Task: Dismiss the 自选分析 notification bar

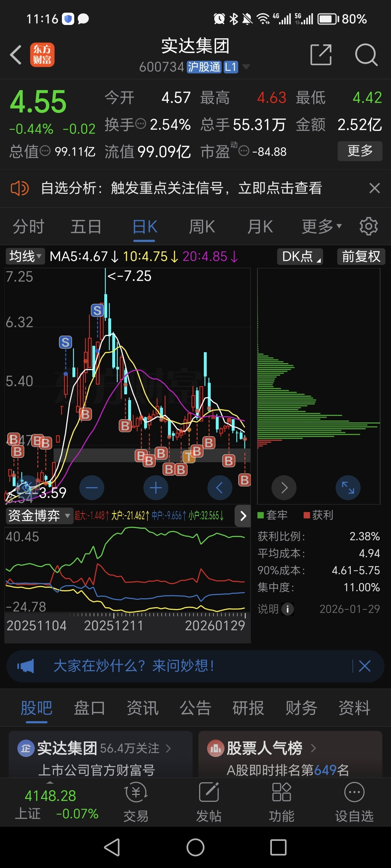Action: tap(374, 188)
